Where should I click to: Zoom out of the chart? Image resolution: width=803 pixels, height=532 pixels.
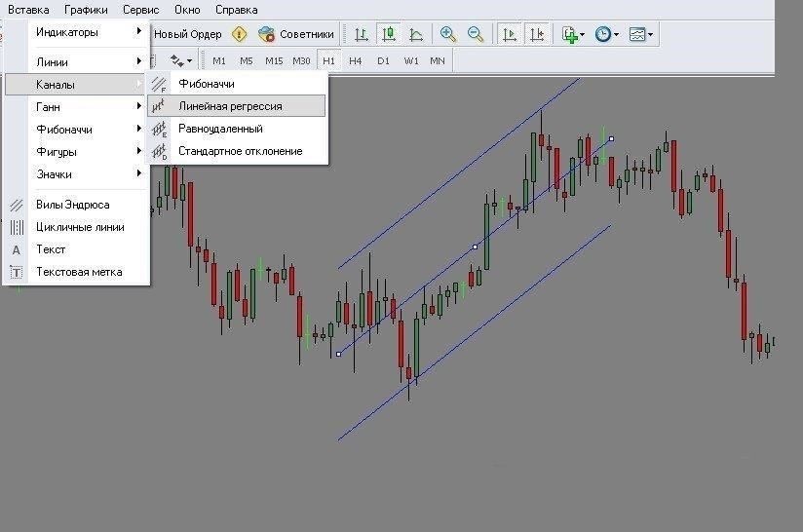476,34
